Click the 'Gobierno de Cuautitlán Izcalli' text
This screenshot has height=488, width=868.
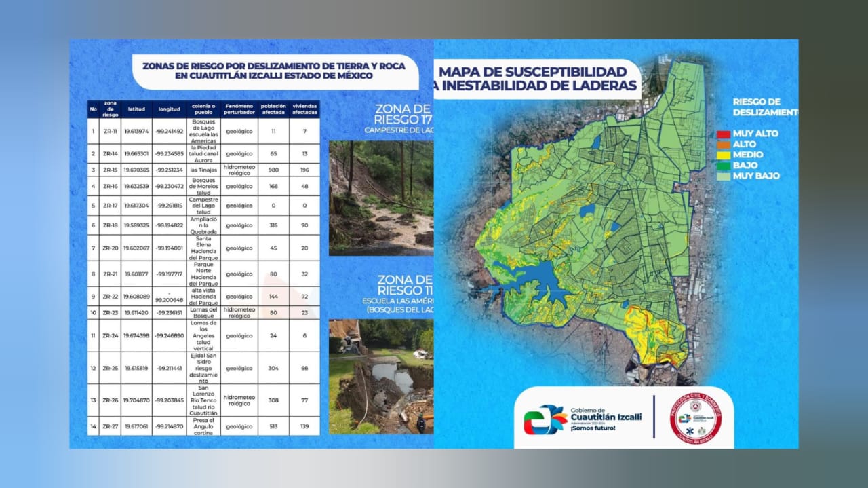(606, 414)
